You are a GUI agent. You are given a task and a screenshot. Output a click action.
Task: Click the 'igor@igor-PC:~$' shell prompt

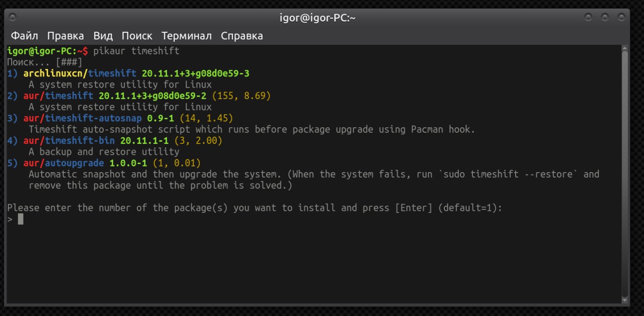point(48,51)
